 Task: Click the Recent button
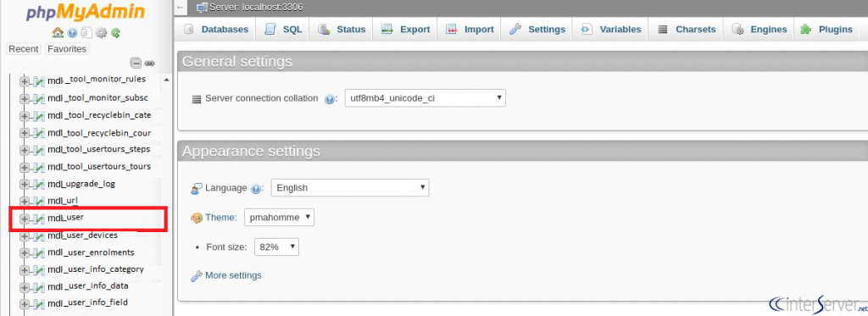pos(24,48)
